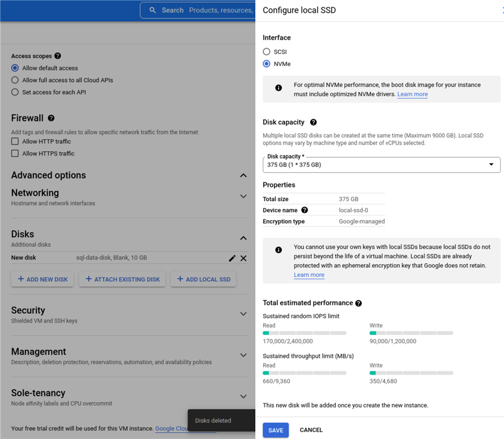Click the search magnifier icon
The height and width of the screenshot is (439, 504).
point(153,10)
